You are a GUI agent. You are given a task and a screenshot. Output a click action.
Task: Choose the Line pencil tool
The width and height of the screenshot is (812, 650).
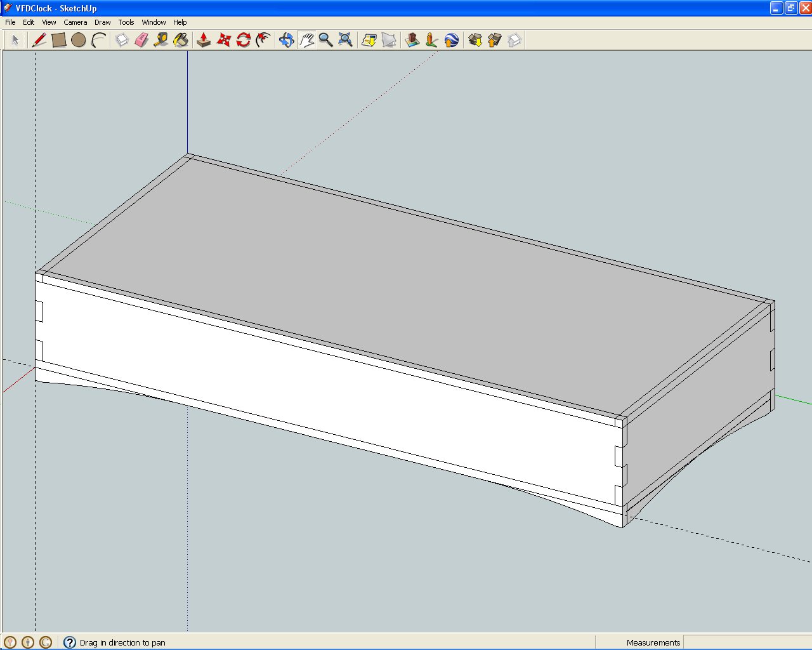pos(39,40)
